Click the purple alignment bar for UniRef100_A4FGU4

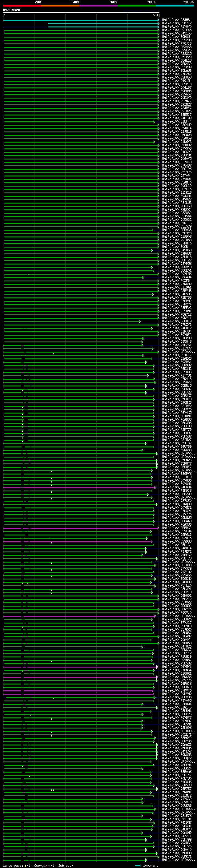tap(79, 487)
